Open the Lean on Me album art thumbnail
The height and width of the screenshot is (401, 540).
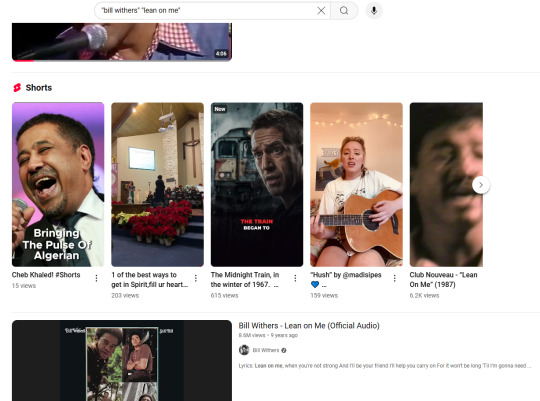(x=122, y=360)
